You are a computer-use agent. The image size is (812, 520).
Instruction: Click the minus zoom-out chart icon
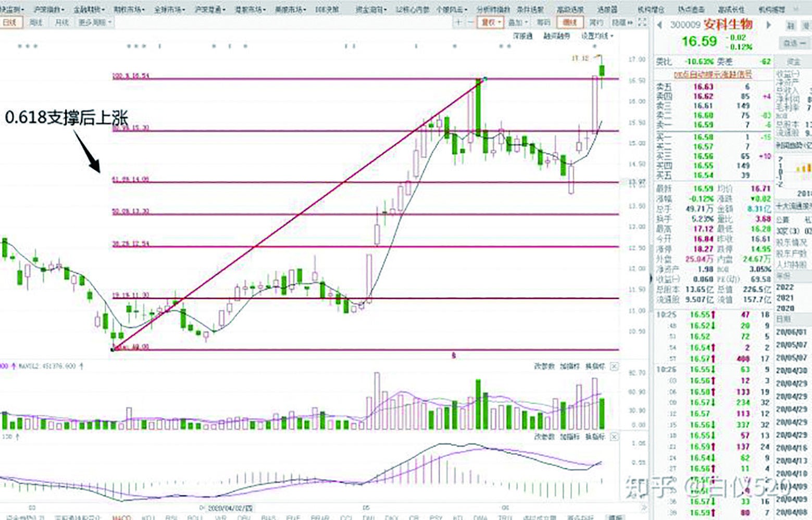coord(471,22)
